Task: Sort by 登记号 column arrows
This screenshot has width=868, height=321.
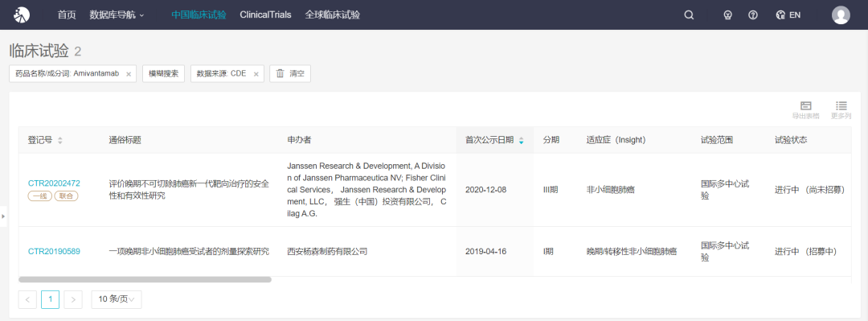Action: coord(59,141)
